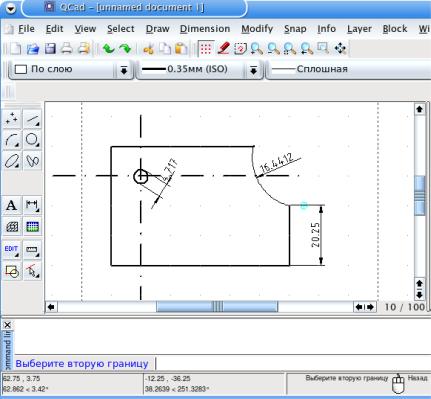Open the EDIT modify tools menu
431x399 pixels.
point(12,250)
